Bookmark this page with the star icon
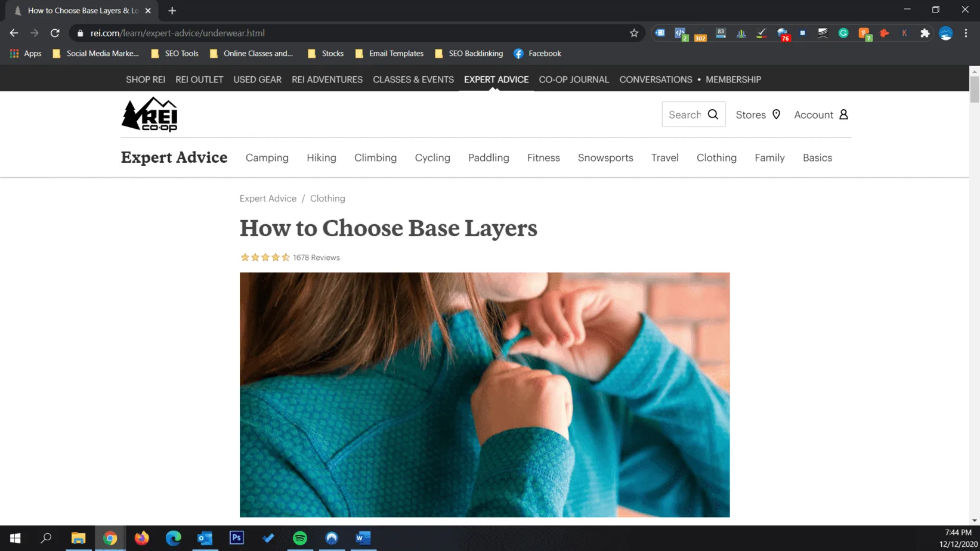Viewport: 980px width, 551px height. pos(634,33)
